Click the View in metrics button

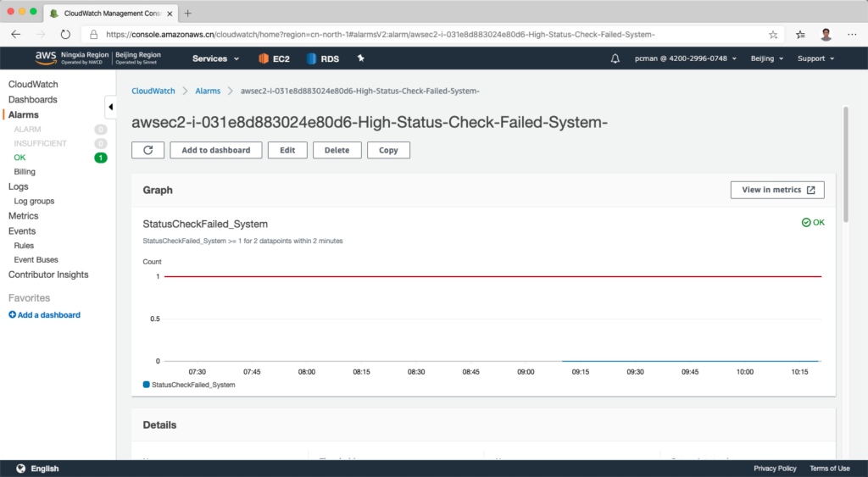[776, 190]
